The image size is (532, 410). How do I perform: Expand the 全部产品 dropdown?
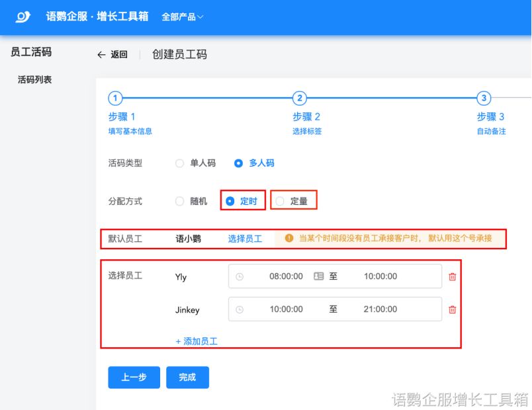pos(182,17)
